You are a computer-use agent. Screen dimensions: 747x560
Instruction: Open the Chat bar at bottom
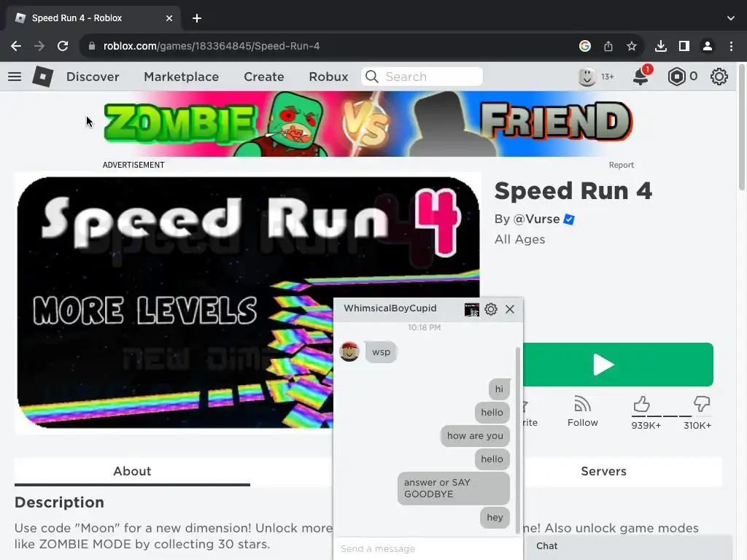coord(629,547)
